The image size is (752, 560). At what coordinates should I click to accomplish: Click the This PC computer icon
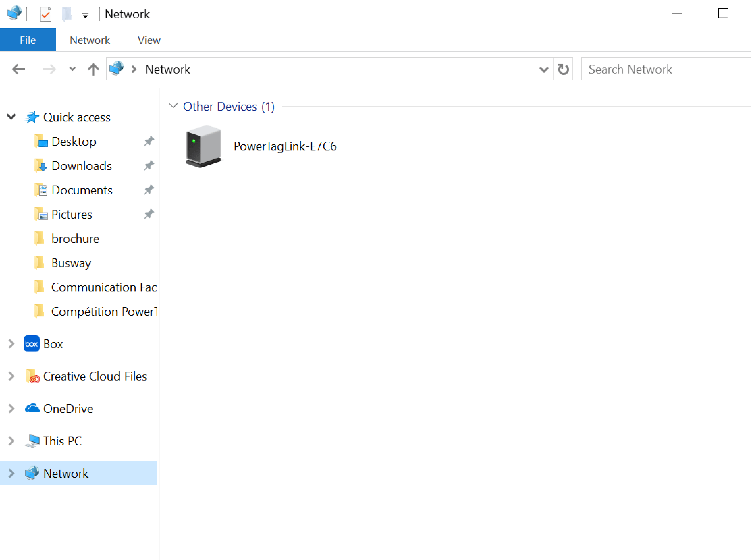point(32,441)
